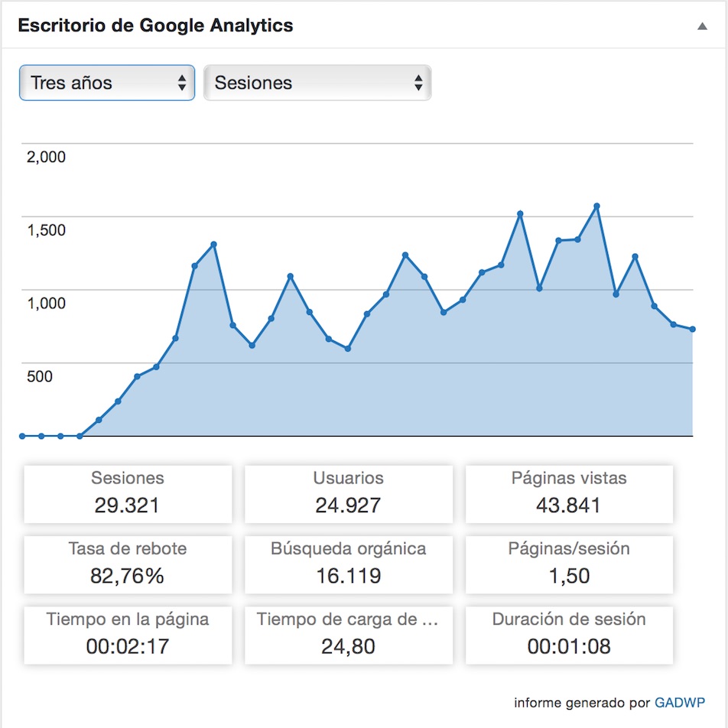This screenshot has width=728, height=728.
Task: Click the Páginas vistas 43.841 stat box
Action: [x=569, y=494]
